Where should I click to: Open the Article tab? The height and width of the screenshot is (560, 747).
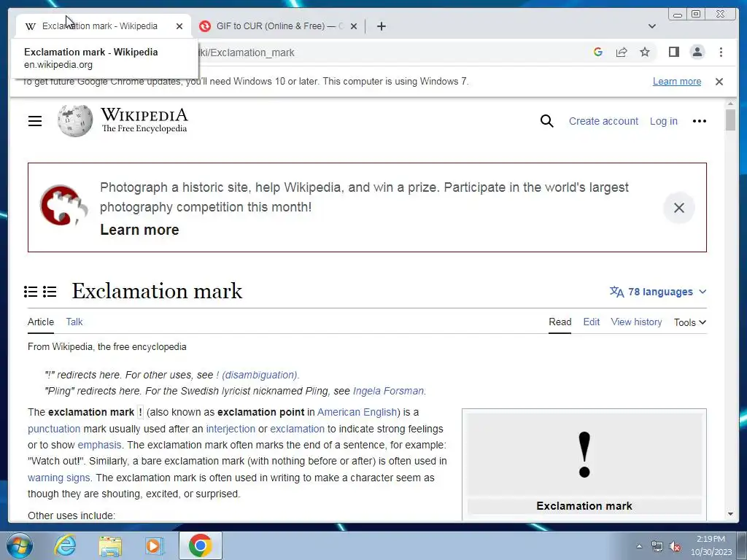pyautogui.click(x=41, y=322)
